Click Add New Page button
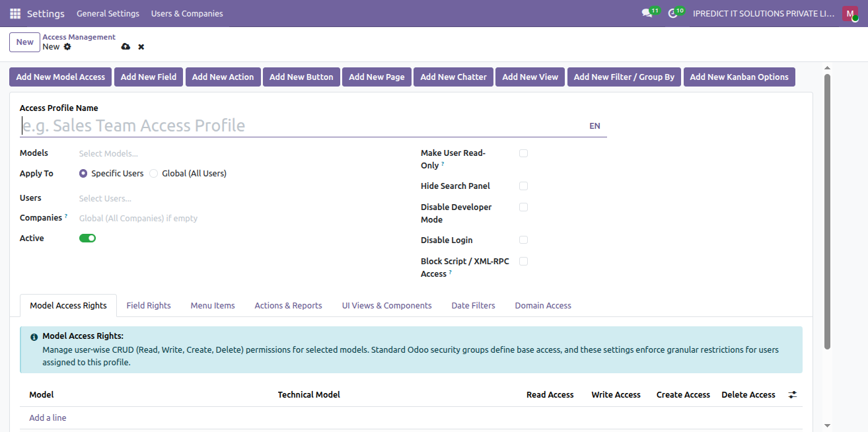The width and height of the screenshot is (868, 432). point(377,77)
